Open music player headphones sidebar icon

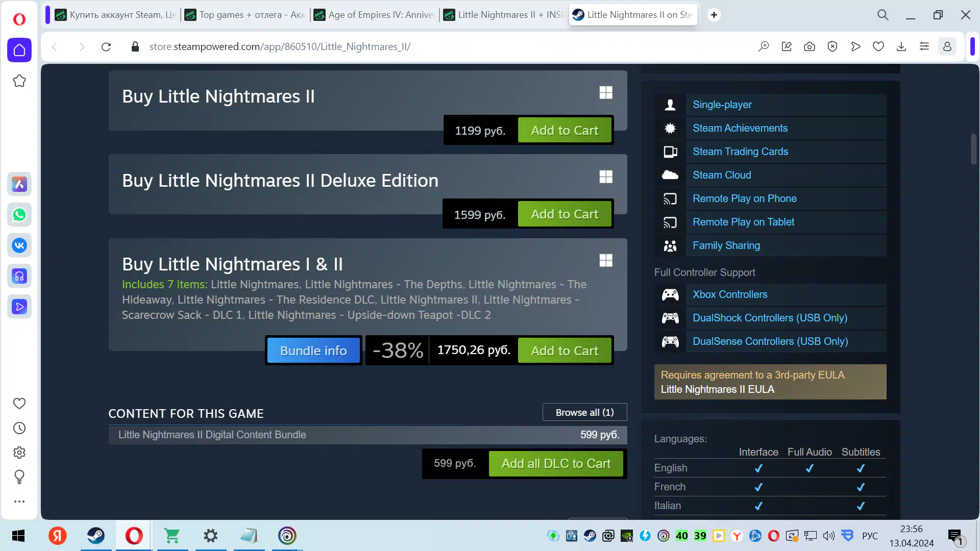(x=19, y=276)
